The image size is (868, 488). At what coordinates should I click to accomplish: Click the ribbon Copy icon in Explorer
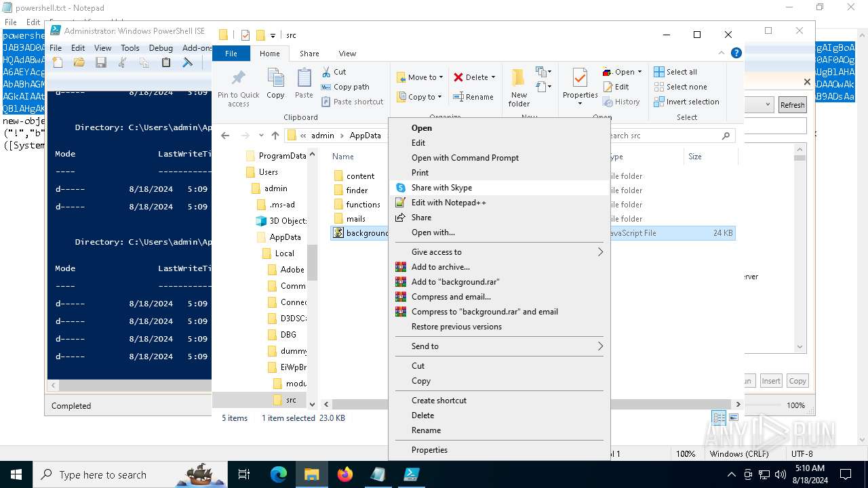point(275,84)
